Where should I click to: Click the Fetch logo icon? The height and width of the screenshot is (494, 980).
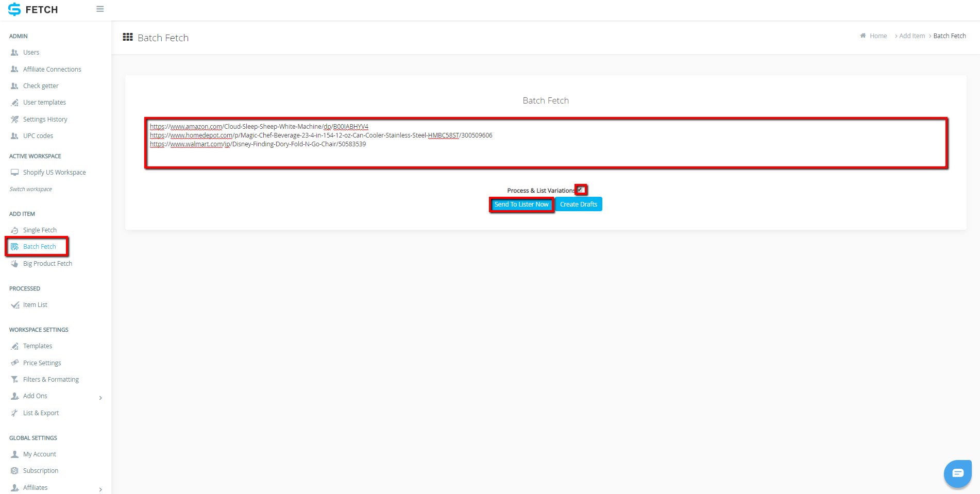(14, 9)
